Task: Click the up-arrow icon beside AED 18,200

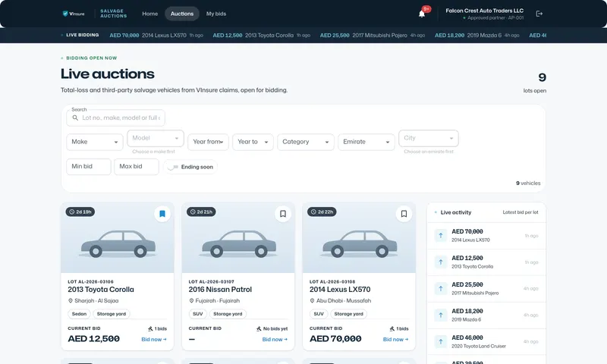Action: [x=441, y=315]
